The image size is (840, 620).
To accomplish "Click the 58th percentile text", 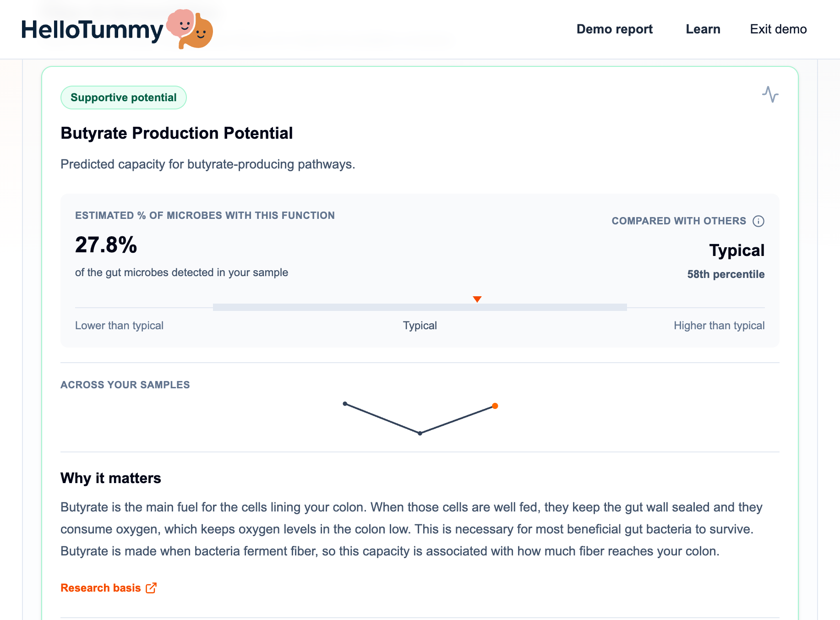I will [x=726, y=274].
